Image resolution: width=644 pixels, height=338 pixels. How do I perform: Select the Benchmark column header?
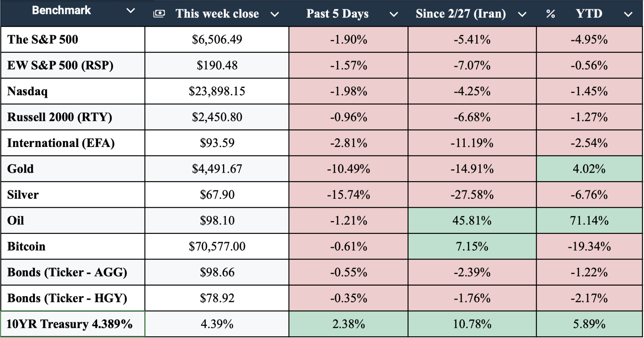point(61,10)
